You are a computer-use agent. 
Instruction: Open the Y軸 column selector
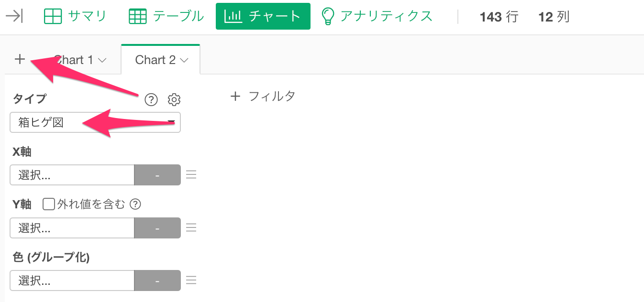72,228
